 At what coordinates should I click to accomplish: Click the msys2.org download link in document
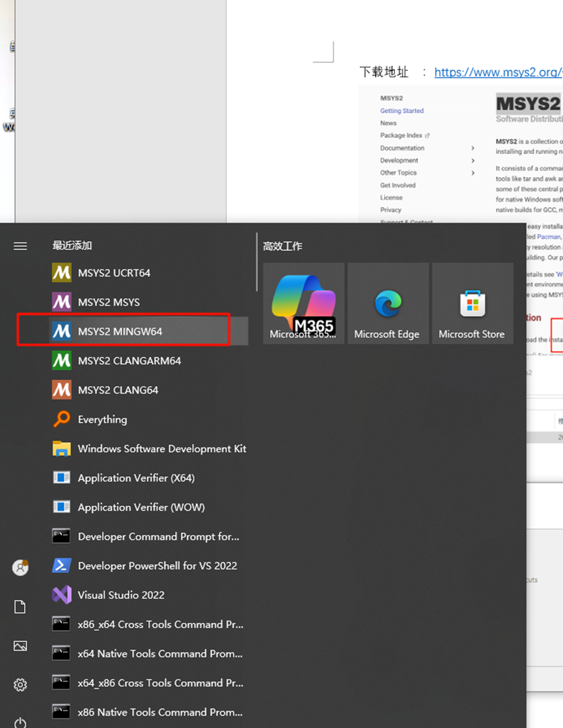click(x=499, y=72)
